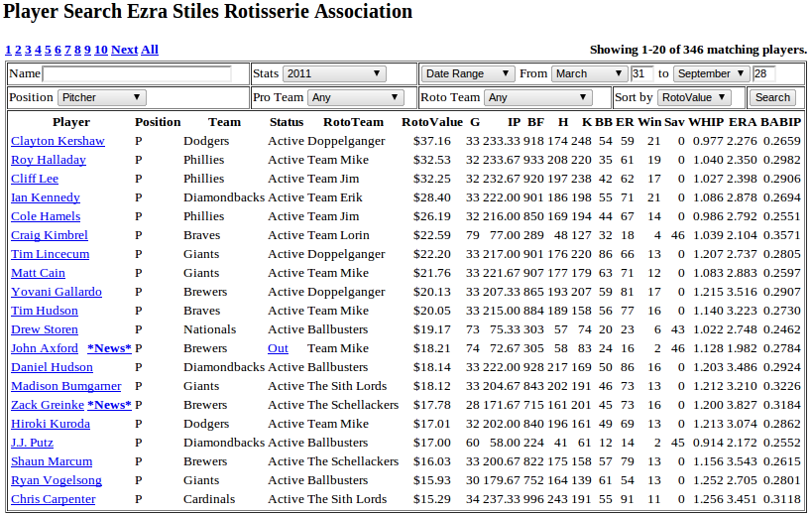Click the WHIP column header
This screenshot has height=517, width=812.
pos(706,122)
